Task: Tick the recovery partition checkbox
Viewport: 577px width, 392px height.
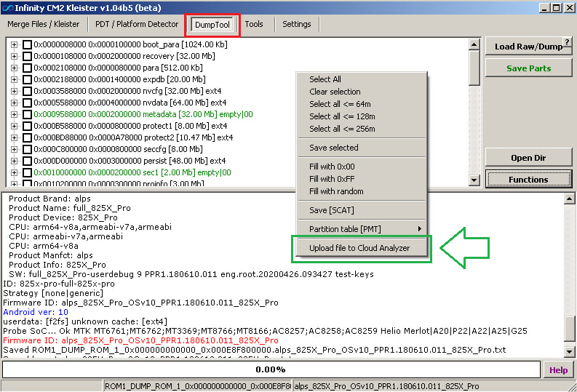Action: tap(27, 56)
